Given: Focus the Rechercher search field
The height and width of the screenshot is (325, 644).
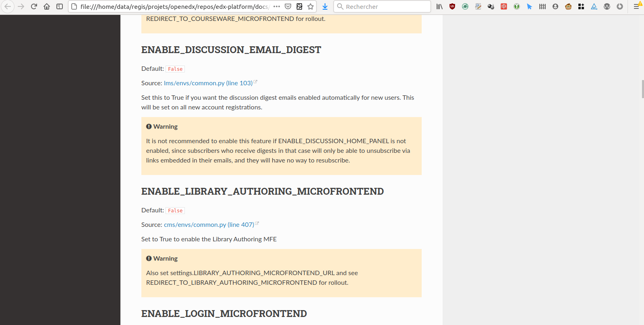Looking at the screenshot, I should [x=382, y=6].
